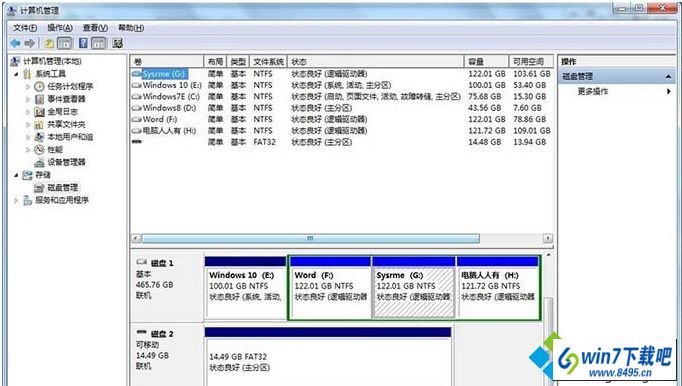The height and width of the screenshot is (386, 682).
Task: Click the 容量 column header
Action: click(487, 62)
